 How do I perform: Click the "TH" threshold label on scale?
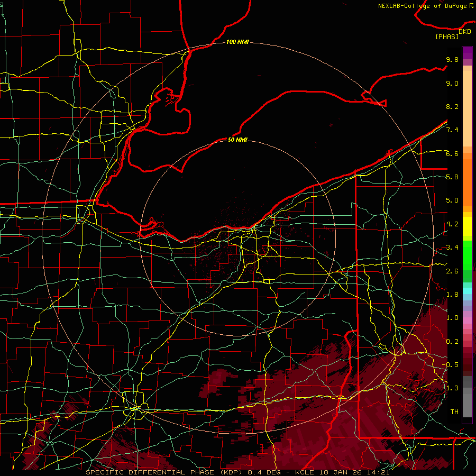(454, 412)
